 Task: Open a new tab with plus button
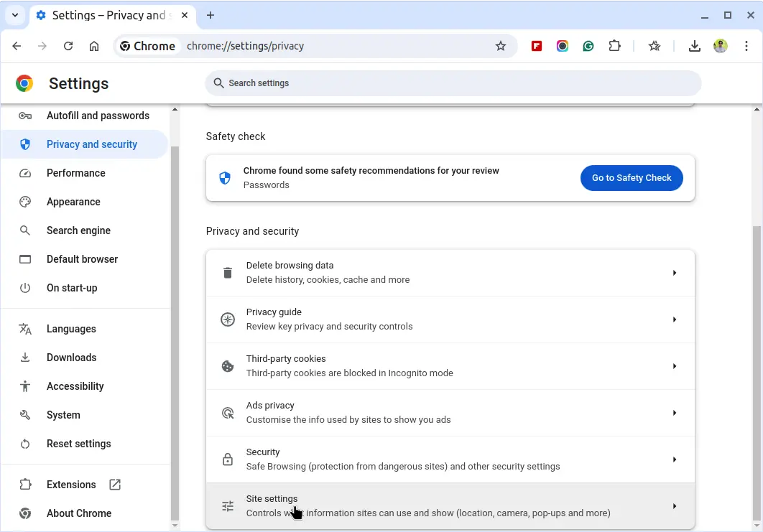[x=211, y=15]
